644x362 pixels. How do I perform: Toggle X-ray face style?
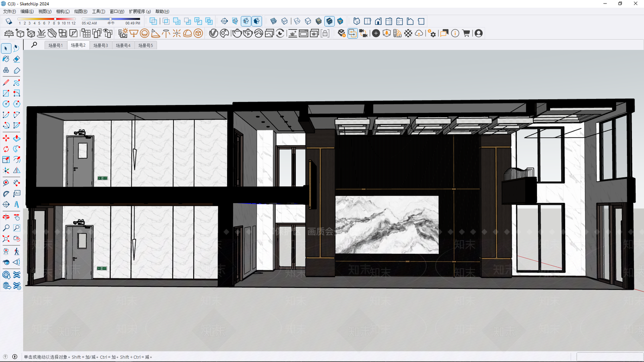[x=274, y=21]
